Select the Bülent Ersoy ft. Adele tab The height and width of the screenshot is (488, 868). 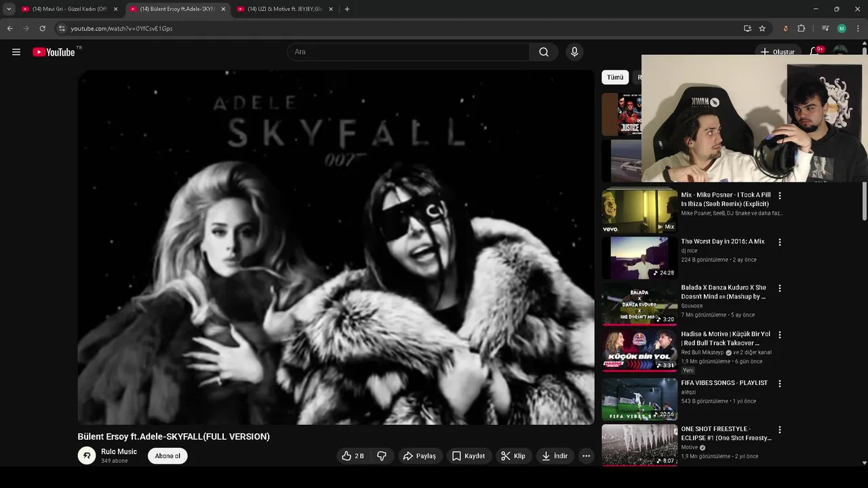click(x=178, y=9)
